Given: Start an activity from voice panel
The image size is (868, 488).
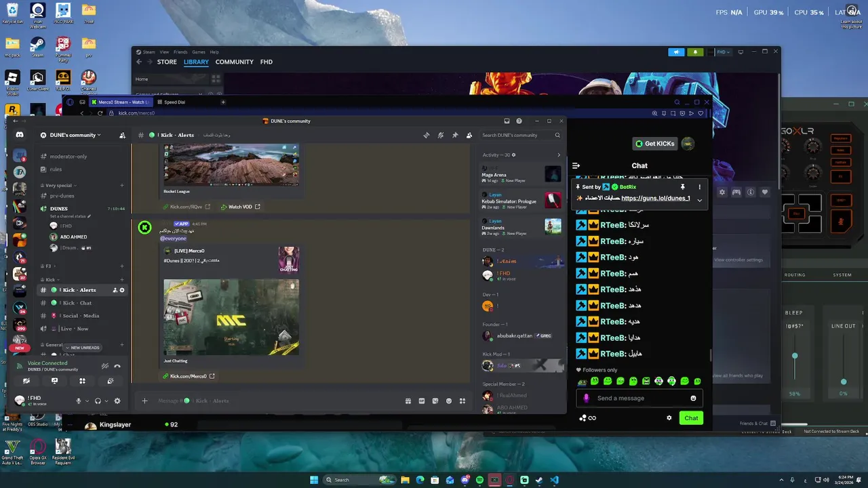Looking at the screenshot, I should point(82,381).
